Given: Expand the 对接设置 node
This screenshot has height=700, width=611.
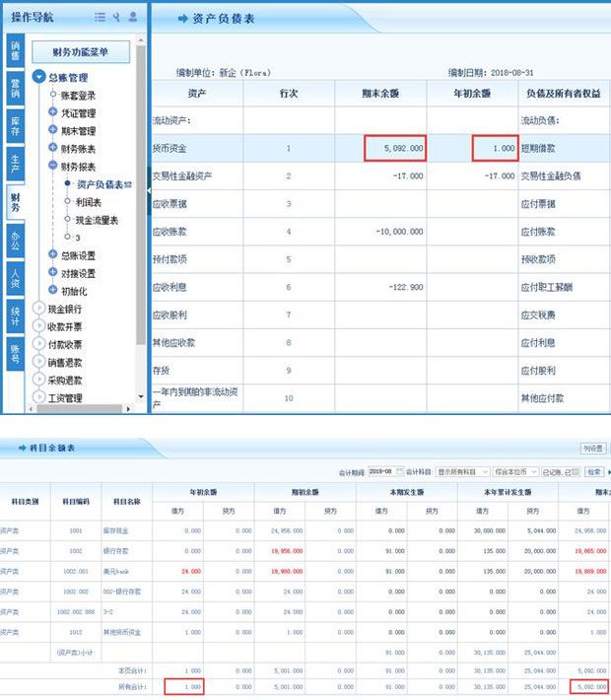Looking at the screenshot, I should point(52,272).
